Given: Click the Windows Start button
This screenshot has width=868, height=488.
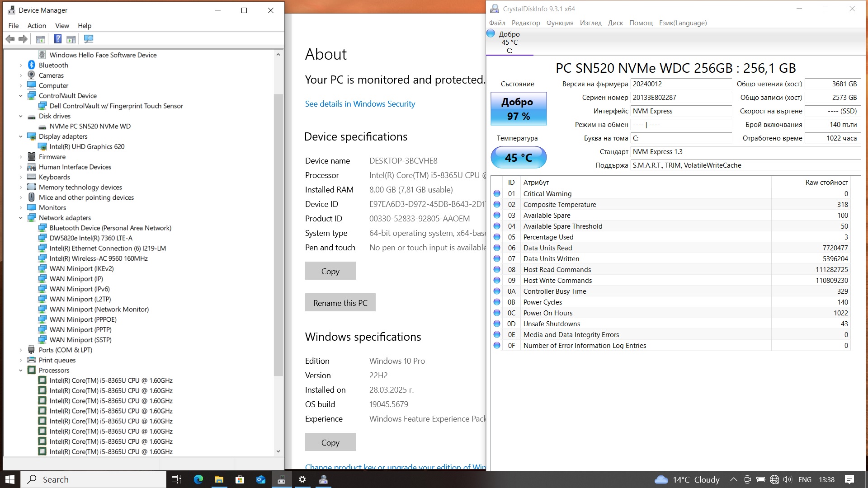Looking at the screenshot, I should [x=10, y=479].
